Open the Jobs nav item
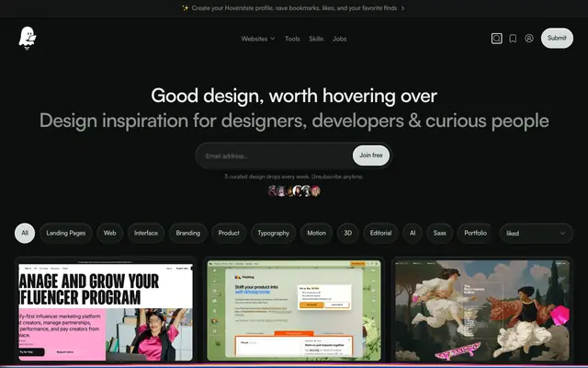The width and height of the screenshot is (588, 368). (x=339, y=39)
